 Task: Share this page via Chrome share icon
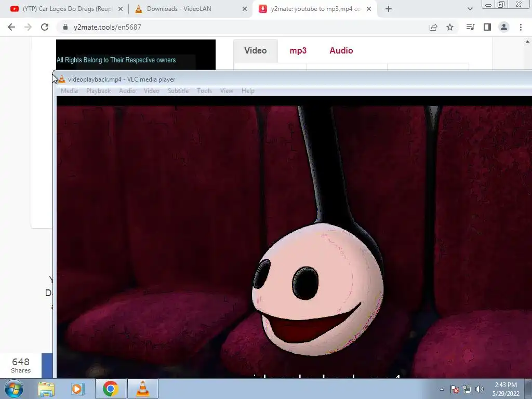point(433,27)
